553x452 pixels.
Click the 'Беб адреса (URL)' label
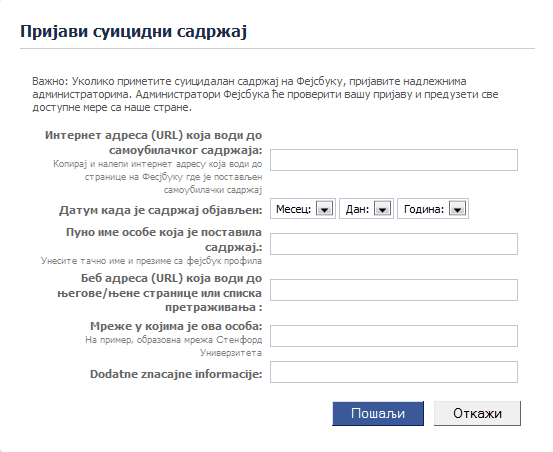point(160,293)
